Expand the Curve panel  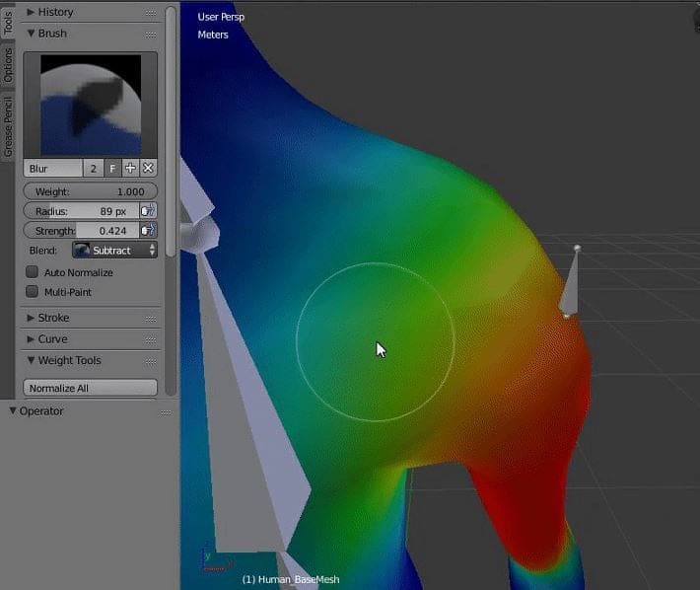click(x=52, y=339)
